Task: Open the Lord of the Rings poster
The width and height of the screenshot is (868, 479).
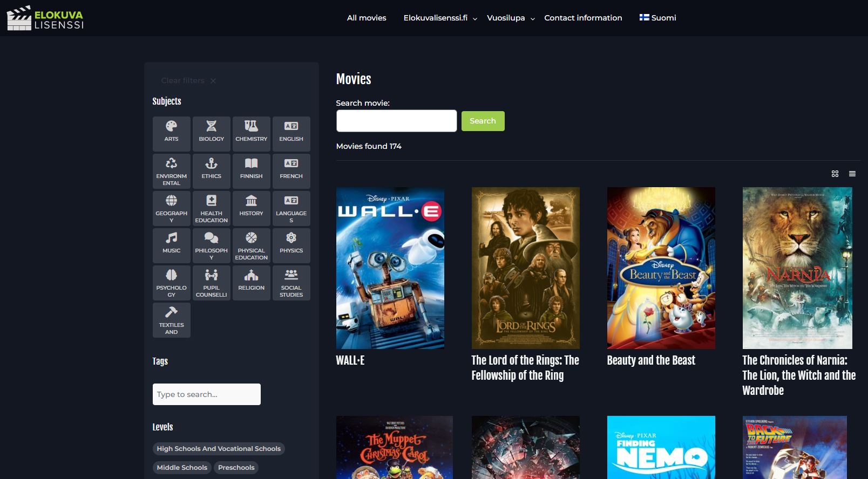Action: coord(526,268)
